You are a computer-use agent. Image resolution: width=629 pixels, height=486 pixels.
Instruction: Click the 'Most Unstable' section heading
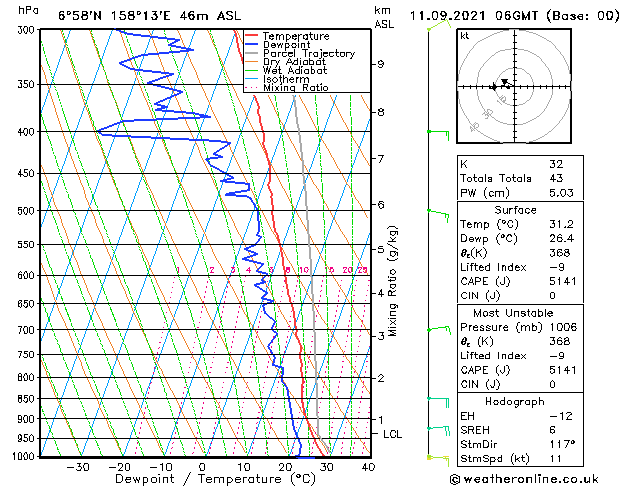click(513, 313)
